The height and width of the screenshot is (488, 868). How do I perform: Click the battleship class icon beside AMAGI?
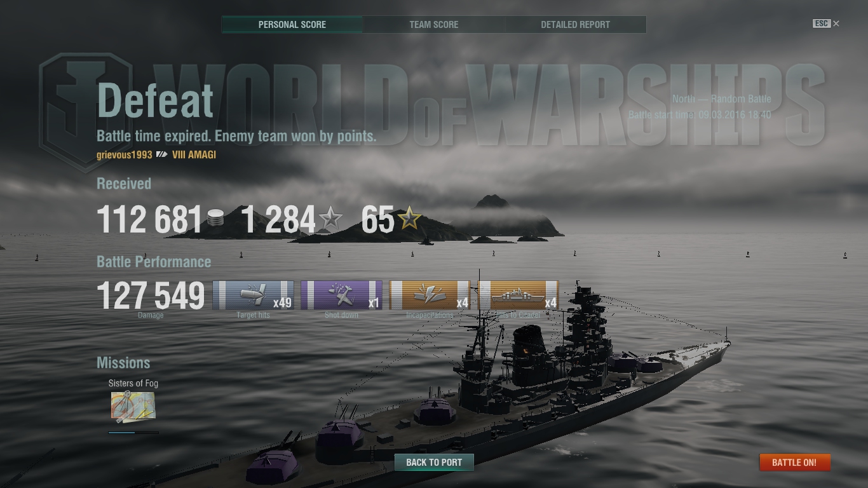[x=162, y=154]
